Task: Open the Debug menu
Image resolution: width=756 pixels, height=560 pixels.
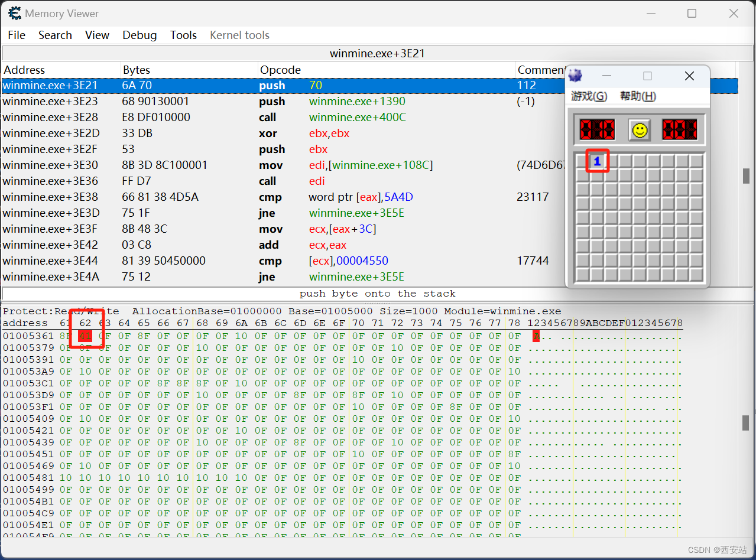Action: click(x=139, y=35)
